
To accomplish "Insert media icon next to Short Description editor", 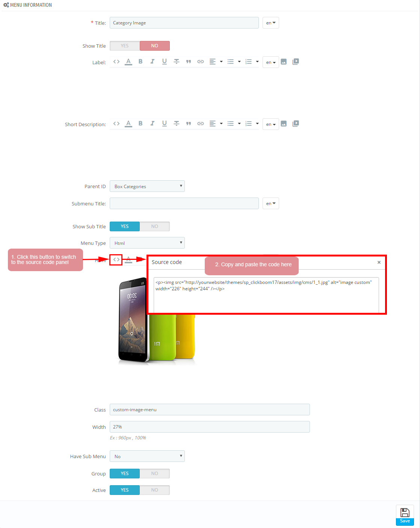I will click(x=296, y=124).
